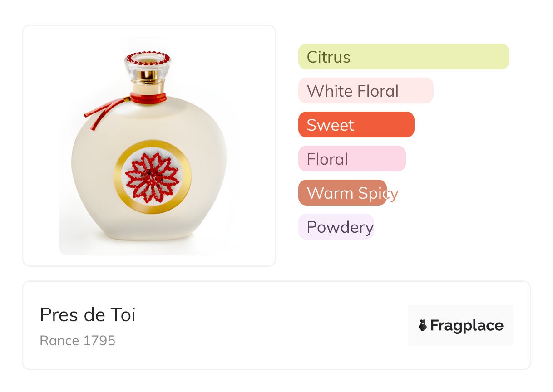Choose the pink Floral accord bar
Image resolution: width=553 pixels, height=392 pixels.
[351, 159]
